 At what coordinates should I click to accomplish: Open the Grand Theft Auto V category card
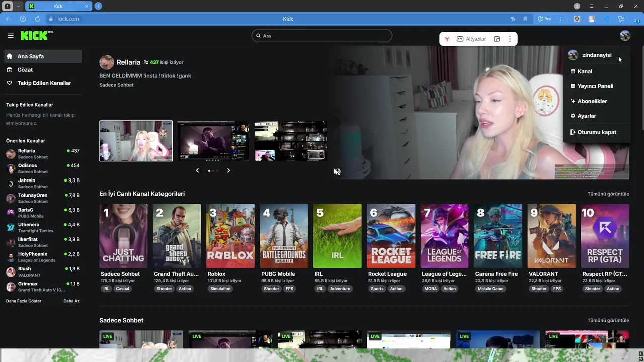pyautogui.click(x=177, y=236)
